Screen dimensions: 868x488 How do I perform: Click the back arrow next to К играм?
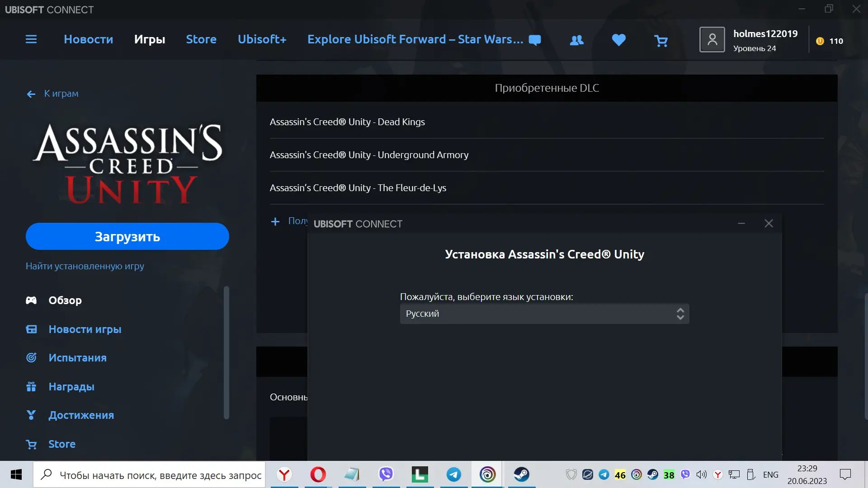31,94
